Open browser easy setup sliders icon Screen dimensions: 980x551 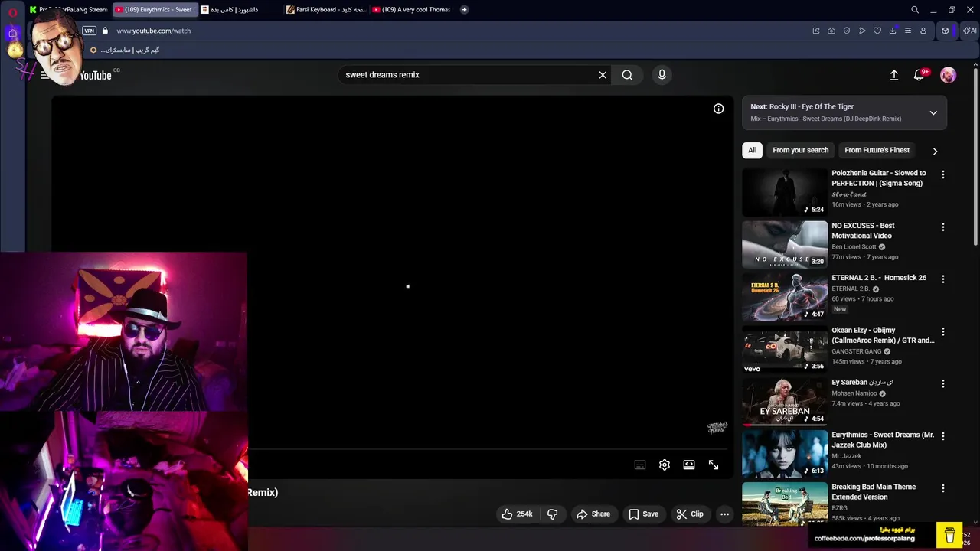(908, 31)
